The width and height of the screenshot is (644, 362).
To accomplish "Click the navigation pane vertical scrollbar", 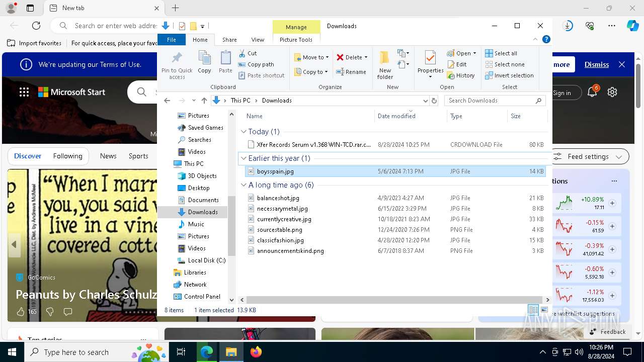I will (231, 226).
